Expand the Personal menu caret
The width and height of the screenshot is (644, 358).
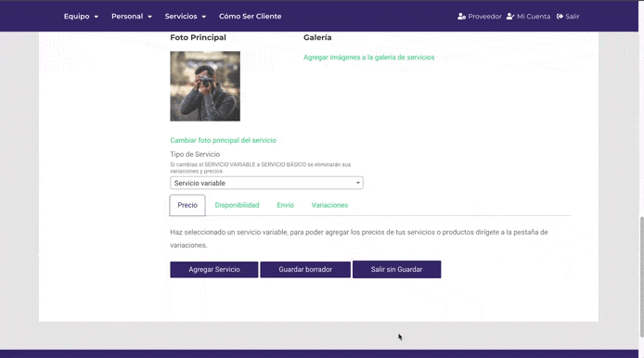click(150, 17)
